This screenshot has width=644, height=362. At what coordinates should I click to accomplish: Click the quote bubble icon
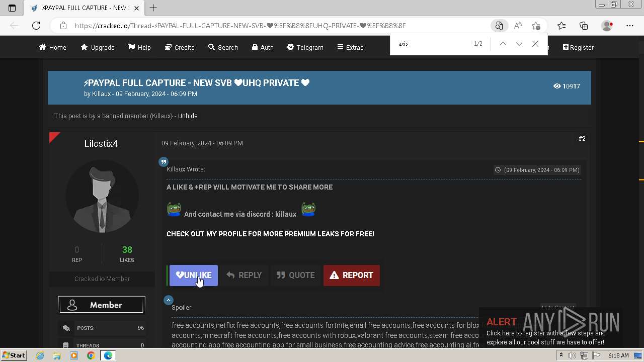[164, 162]
